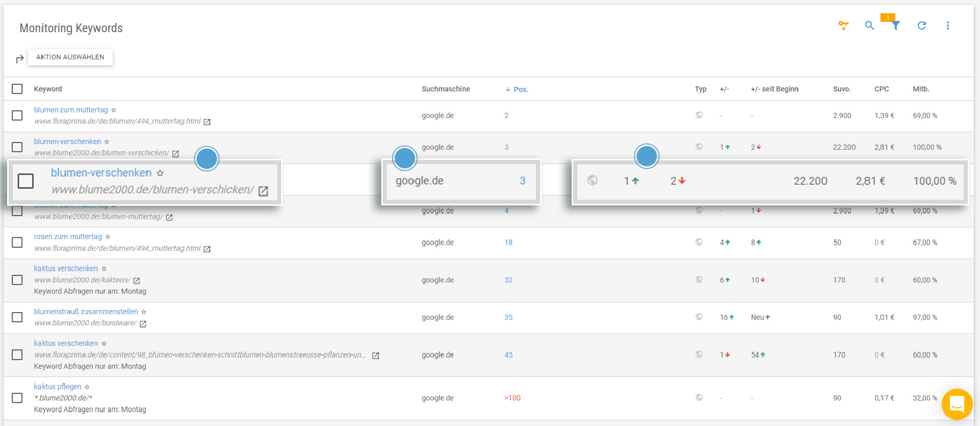Image resolution: width=980 pixels, height=426 pixels.
Task: Click the Monitoring Keywords title
Action: pyautogui.click(x=71, y=28)
